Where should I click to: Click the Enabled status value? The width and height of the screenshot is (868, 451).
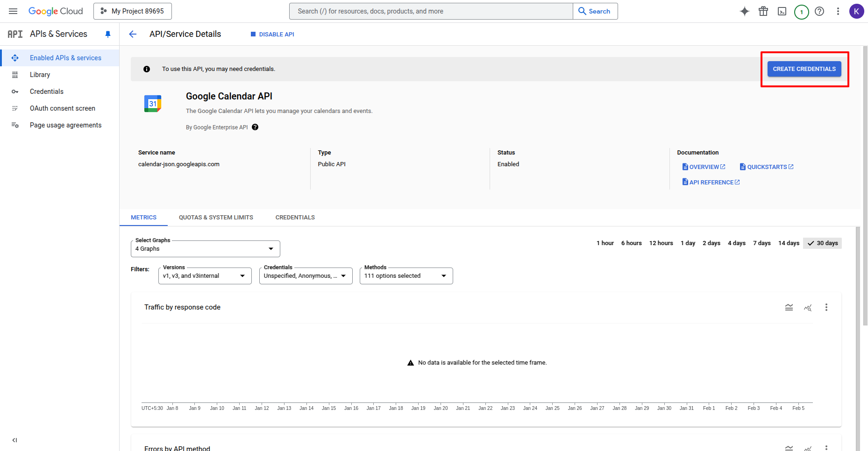508,164
